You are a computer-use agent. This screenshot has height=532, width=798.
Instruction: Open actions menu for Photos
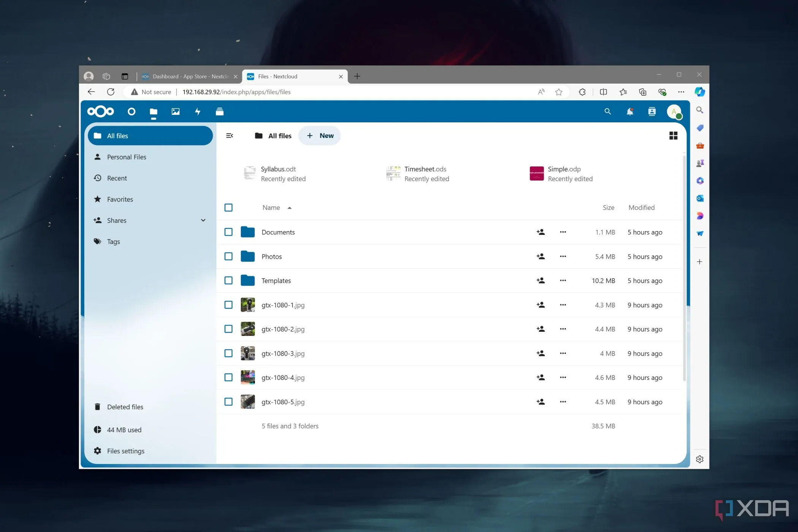pyautogui.click(x=563, y=256)
